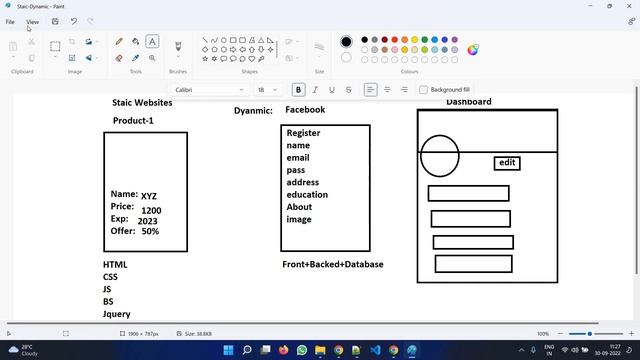The width and height of the screenshot is (640, 360).
Task: Set text alignment to left
Action: click(x=370, y=90)
